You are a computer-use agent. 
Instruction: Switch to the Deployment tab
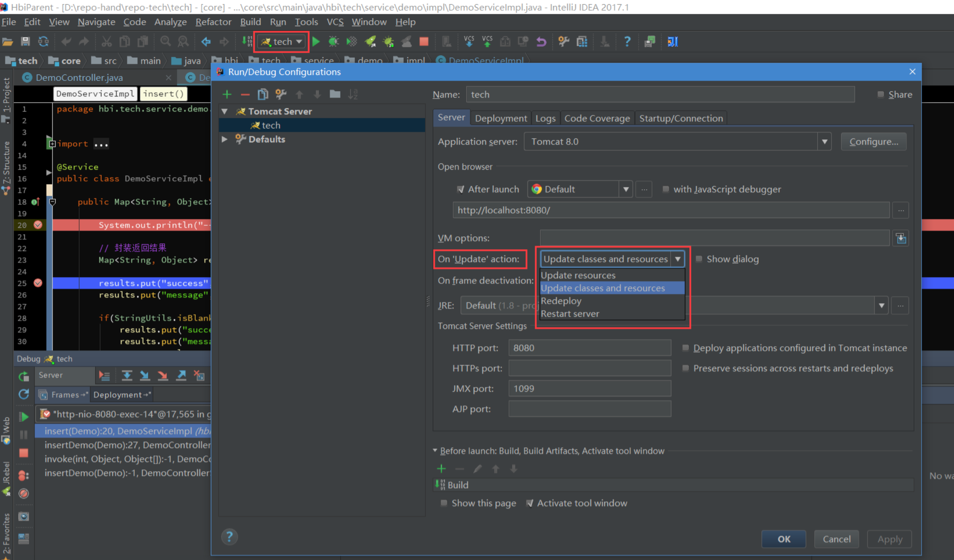[x=500, y=118]
